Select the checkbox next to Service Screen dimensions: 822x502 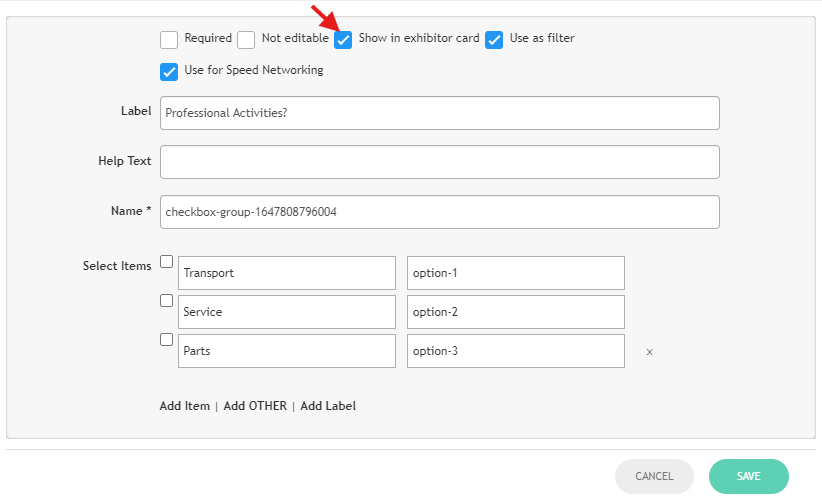[x=167, y=300]
